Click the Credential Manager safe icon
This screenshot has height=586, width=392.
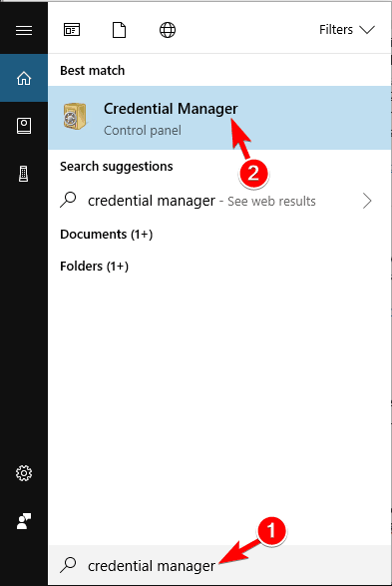tap(74, 116)
